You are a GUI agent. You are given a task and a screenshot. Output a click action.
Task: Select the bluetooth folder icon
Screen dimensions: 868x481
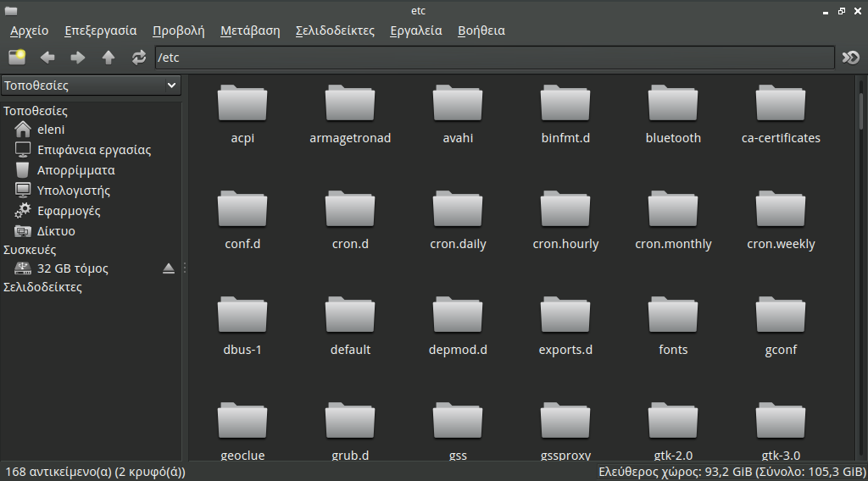(673, 103)
